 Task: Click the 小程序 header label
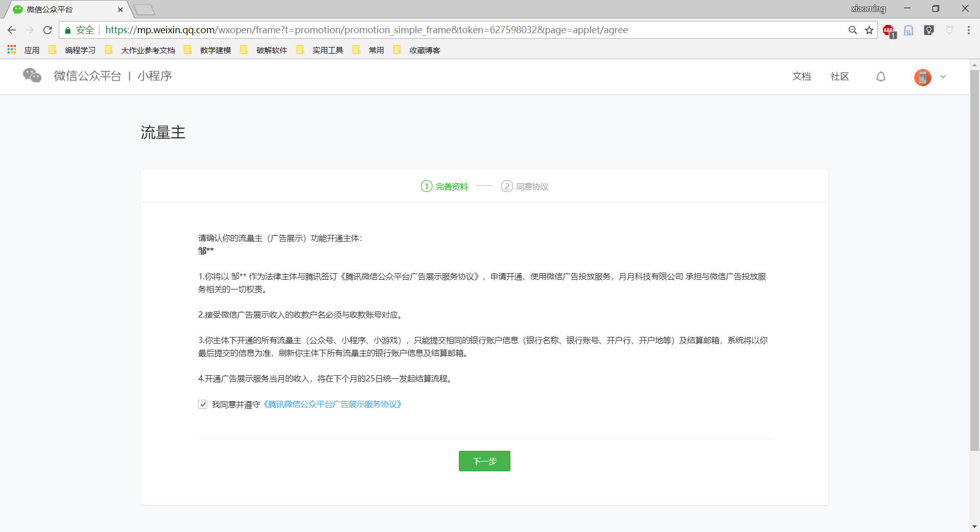[x=155, y=76]
